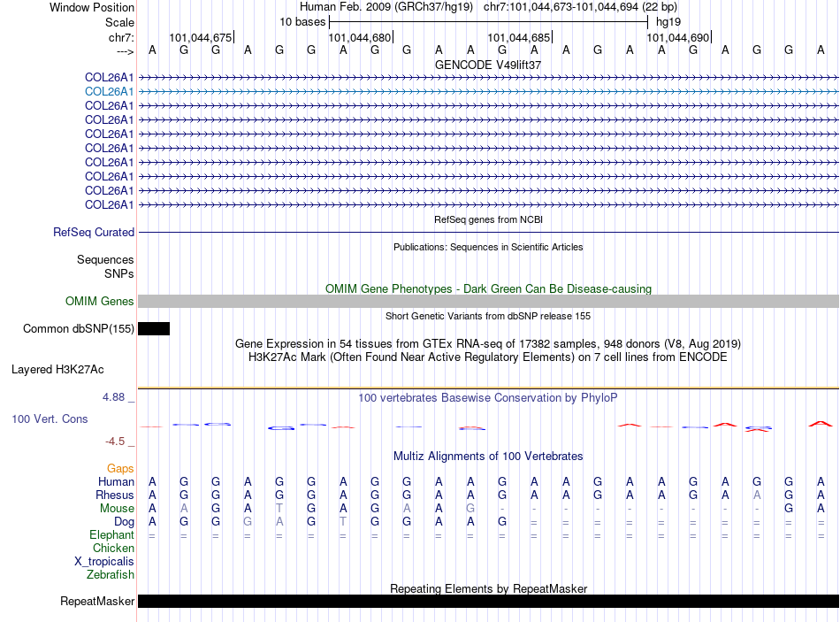Open the OMIM Gene Phenotypes track title
The width and height of the screenshot is (840, 622).
(x=488, y=288)
